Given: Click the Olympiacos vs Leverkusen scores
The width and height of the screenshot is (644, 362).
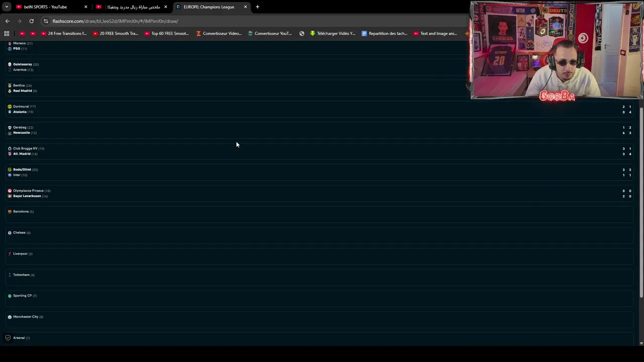Looking at the screenshot, I should [x=626, y=194].
